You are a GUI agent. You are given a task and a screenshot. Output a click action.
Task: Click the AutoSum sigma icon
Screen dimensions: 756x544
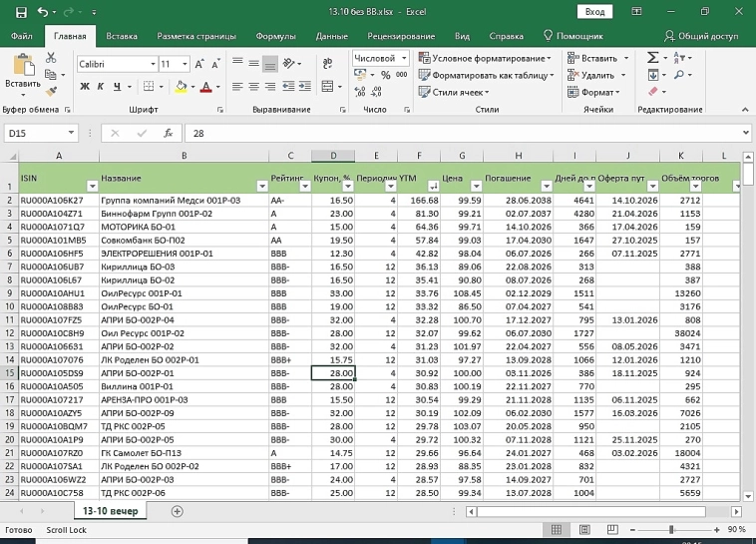point(652,58)
